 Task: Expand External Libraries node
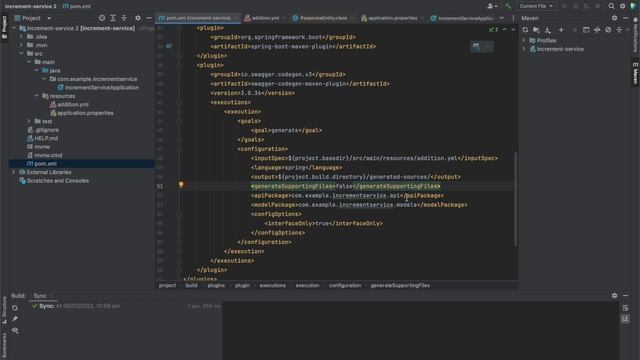pos(13,172)
